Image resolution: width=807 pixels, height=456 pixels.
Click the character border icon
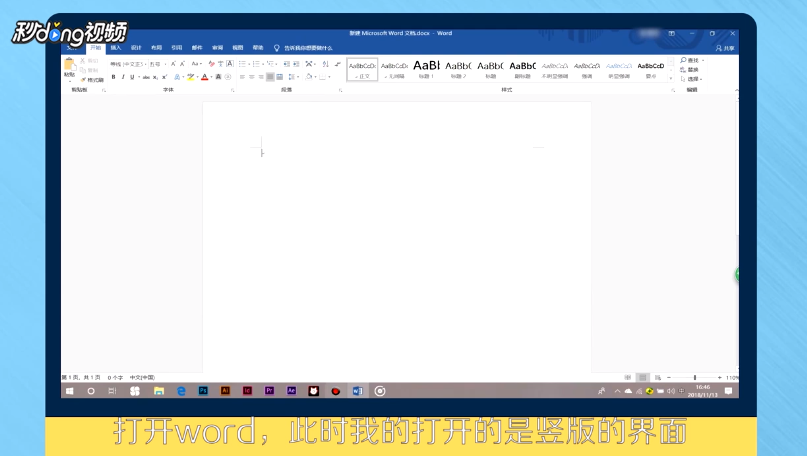(x=230, y=64)
